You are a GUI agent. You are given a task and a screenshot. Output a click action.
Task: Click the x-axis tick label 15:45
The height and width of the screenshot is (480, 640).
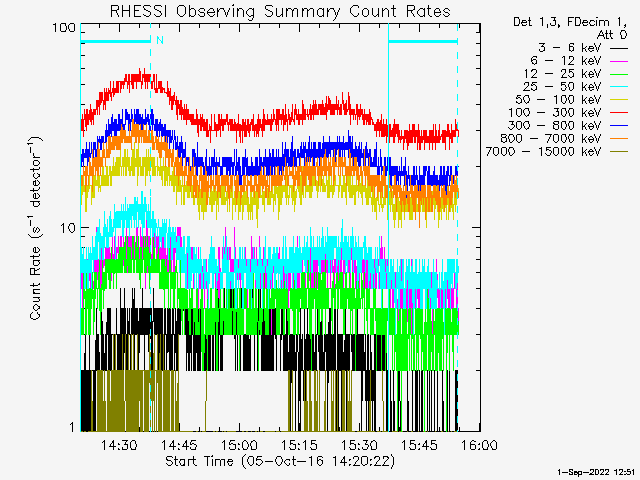(x=419, y=445)
